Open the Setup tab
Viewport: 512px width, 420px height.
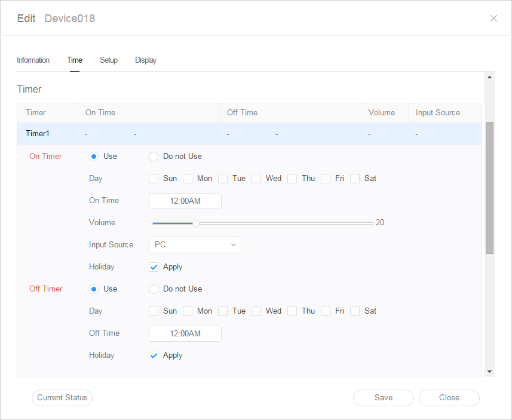coord(109,60)
